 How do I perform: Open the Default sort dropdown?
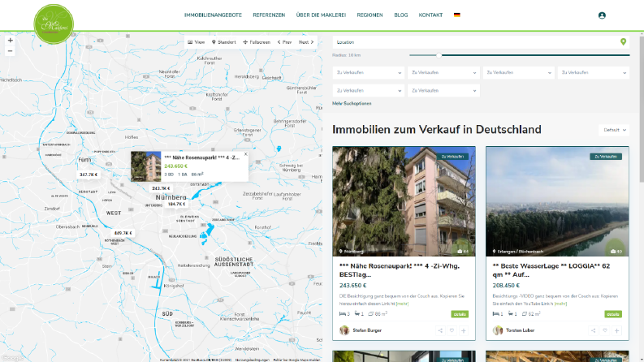[614, 130]
